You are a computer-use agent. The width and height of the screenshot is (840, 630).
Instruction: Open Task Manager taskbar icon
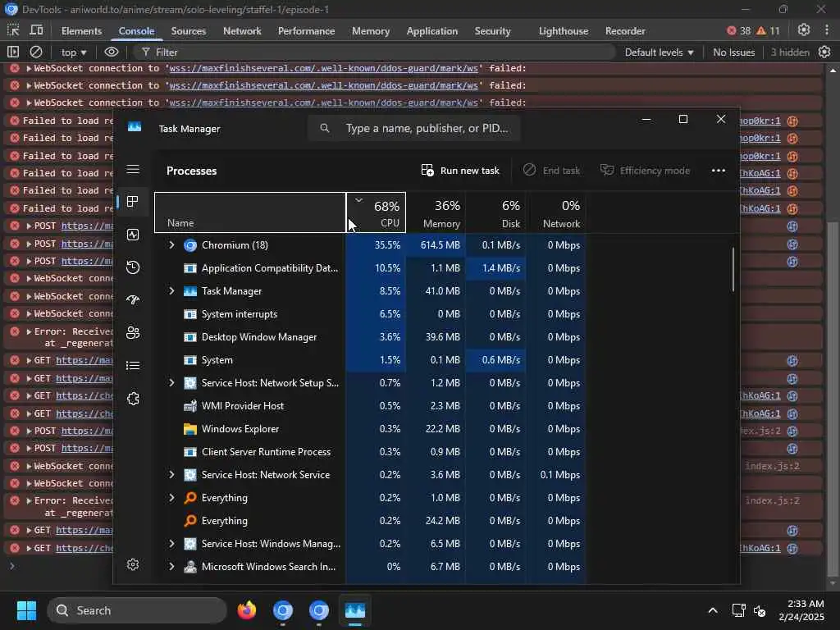pos(354,610)
